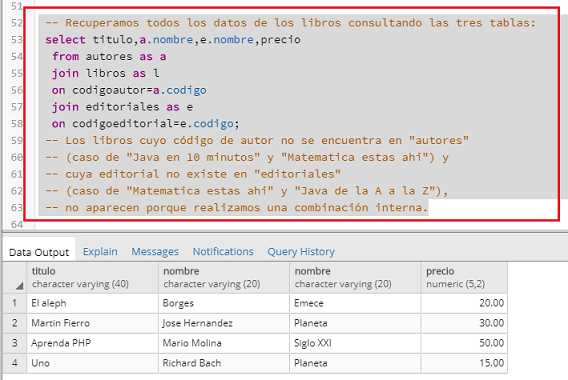
Task: Place cursor on 'from autores as a' line
Action: pyautogui.click(x=109, y=57)
